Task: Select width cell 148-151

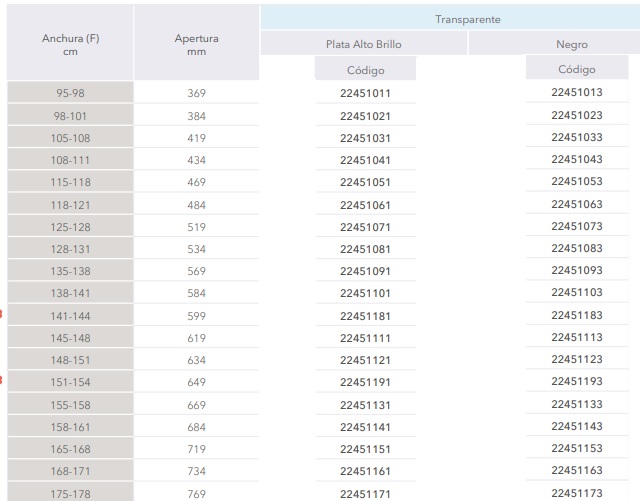Action: coord(70,359)
